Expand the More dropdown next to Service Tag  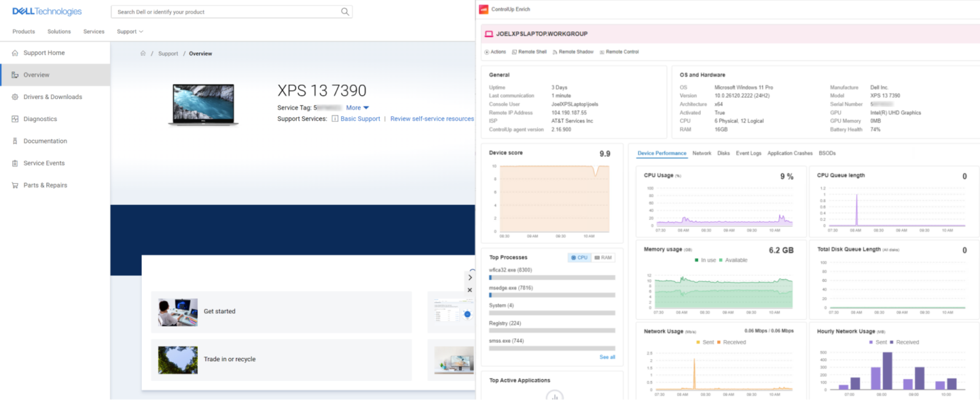pos(357,107)
